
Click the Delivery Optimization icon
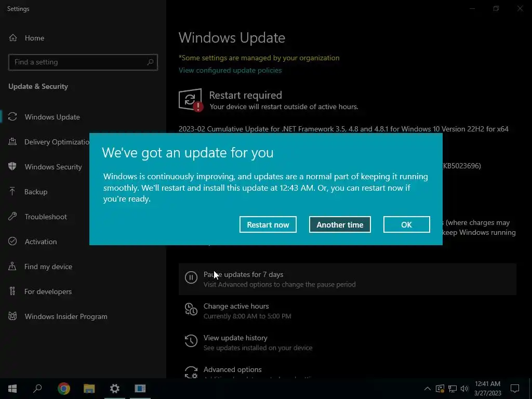12,141
